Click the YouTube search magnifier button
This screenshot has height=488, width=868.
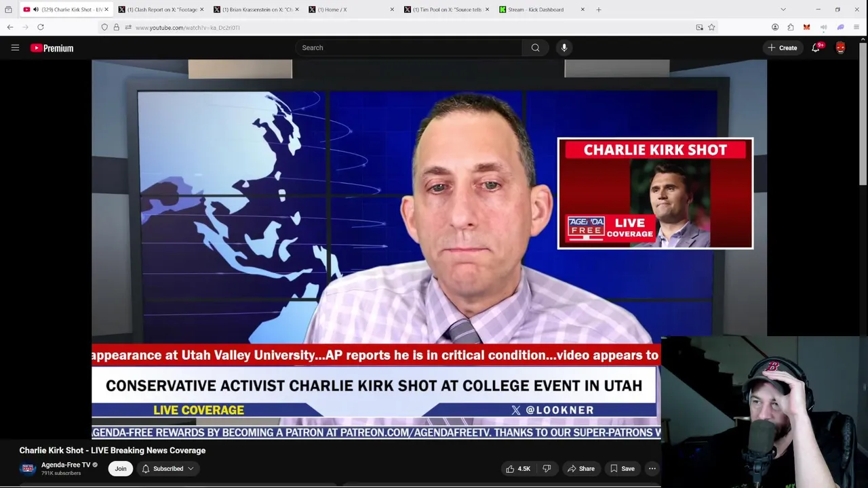535,47
